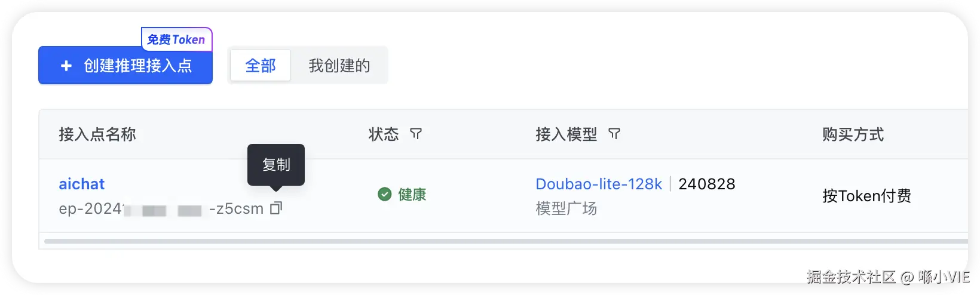Click the 免费Token badge
This screenshot has width=980, height=295.
click(176, 39)
